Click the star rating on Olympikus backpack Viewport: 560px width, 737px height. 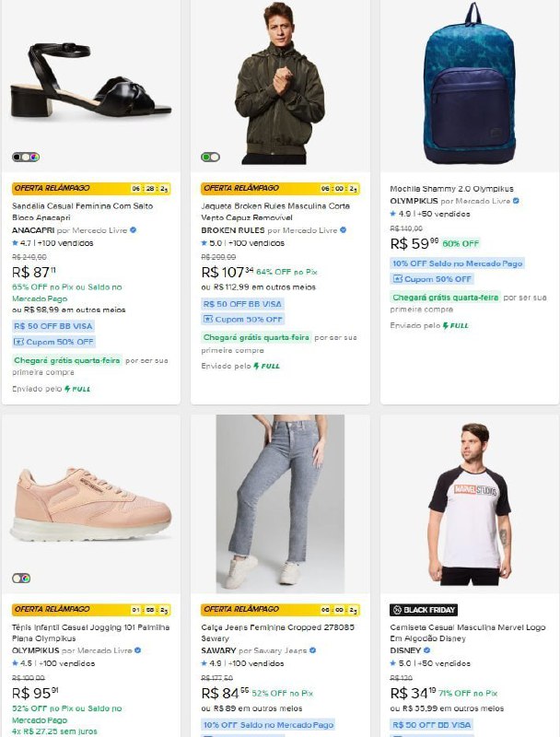394,214
